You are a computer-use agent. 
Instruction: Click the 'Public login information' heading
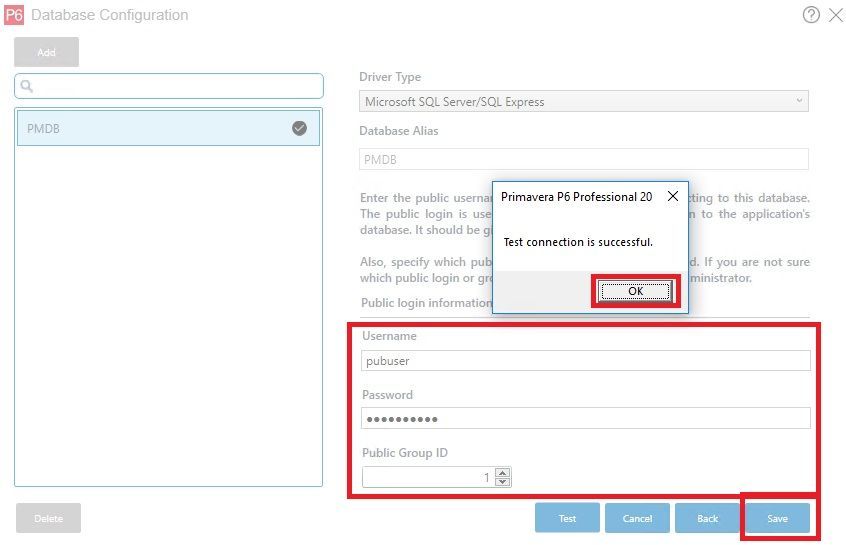(x=426, y=303)
